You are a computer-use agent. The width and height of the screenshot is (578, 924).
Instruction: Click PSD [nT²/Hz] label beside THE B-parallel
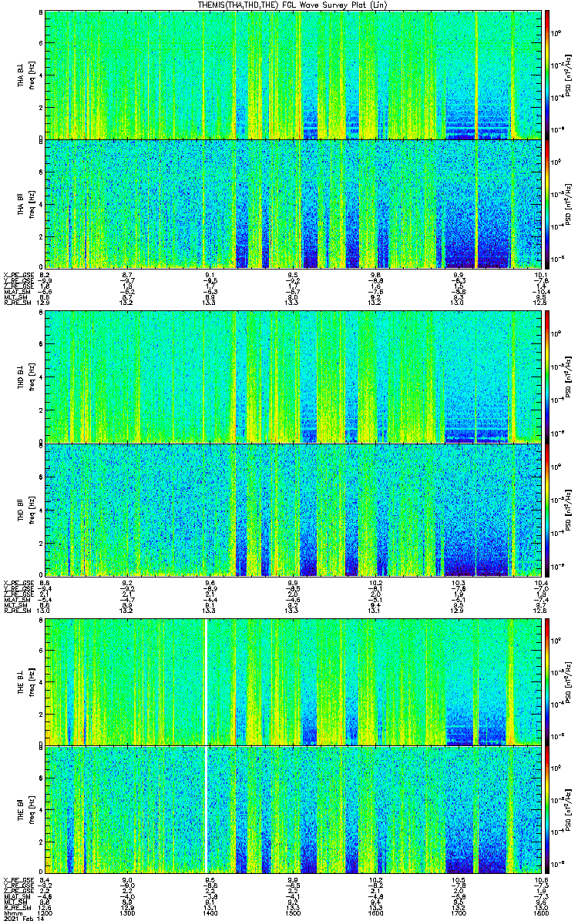point(569,808)
